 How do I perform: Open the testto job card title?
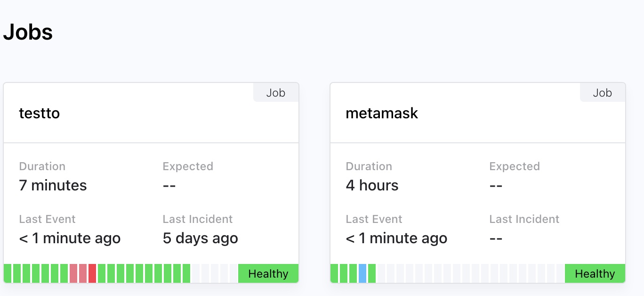[x=40, y=114]
